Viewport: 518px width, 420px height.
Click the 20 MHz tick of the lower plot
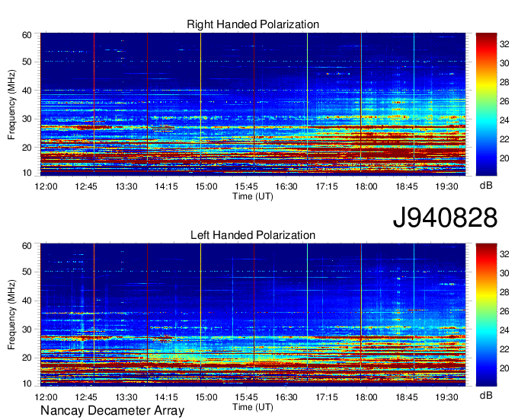(x=27, y=358)
